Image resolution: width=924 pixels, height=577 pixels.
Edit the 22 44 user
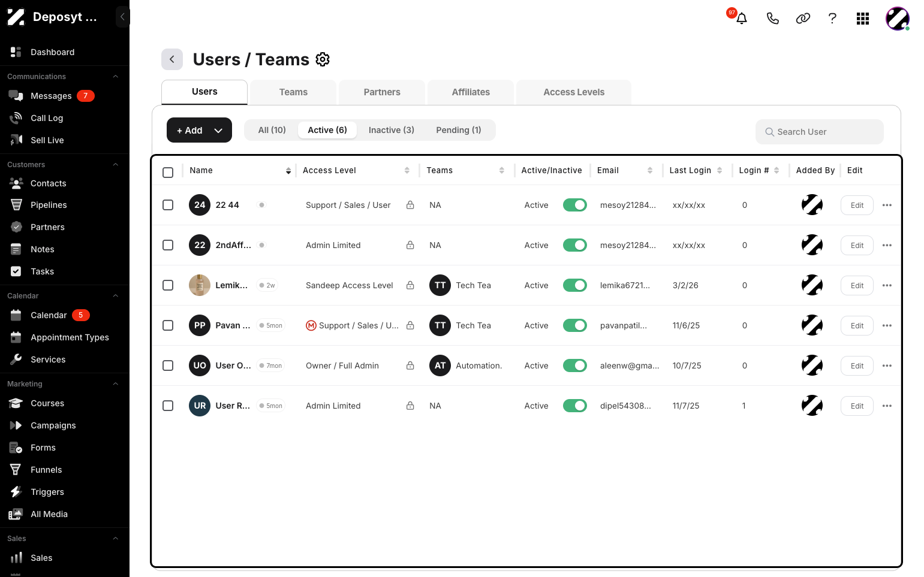(x=857, y=206)
